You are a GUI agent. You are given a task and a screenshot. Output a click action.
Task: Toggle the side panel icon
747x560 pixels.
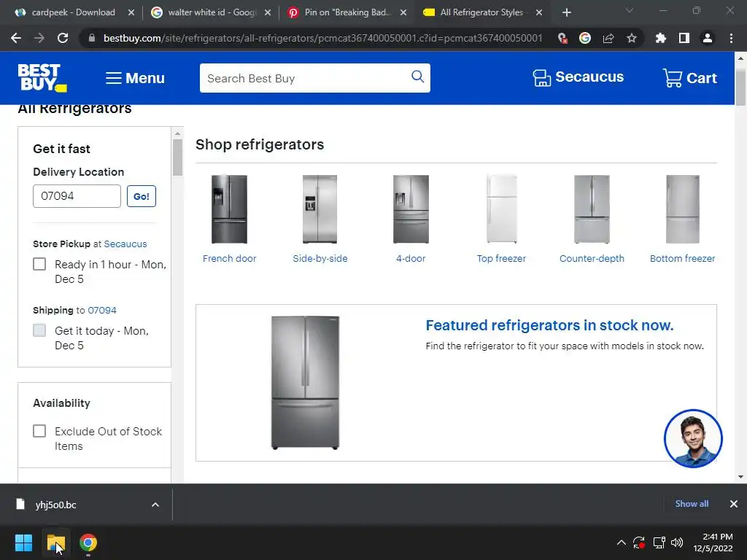[x=684, y=38]
